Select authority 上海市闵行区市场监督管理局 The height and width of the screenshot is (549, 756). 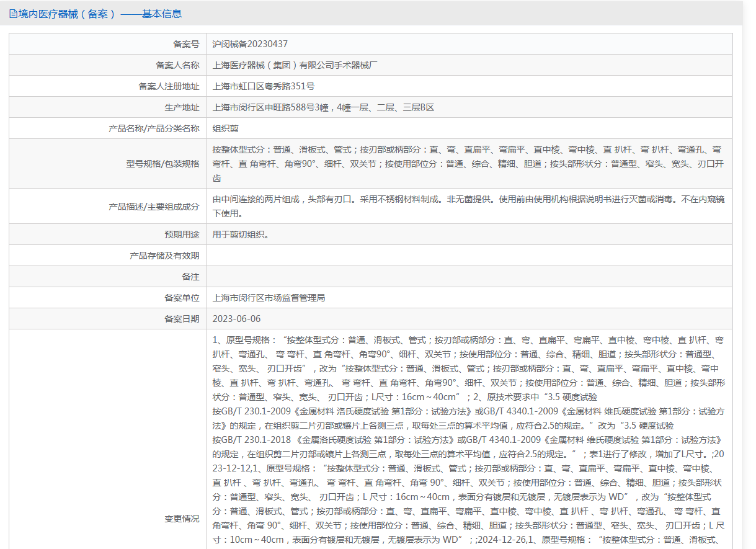point(269,298)
